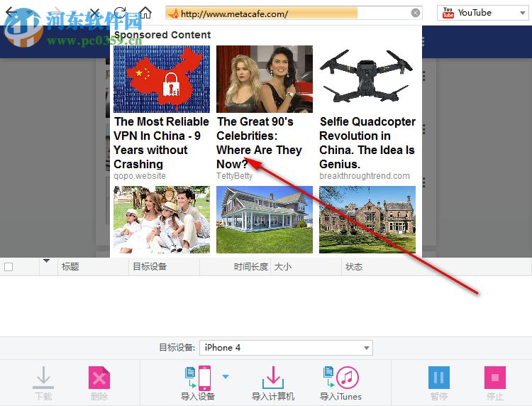Click the home icon in browser toolbar
The width and height of the screenshot is (532, 406).
(145, 13)
